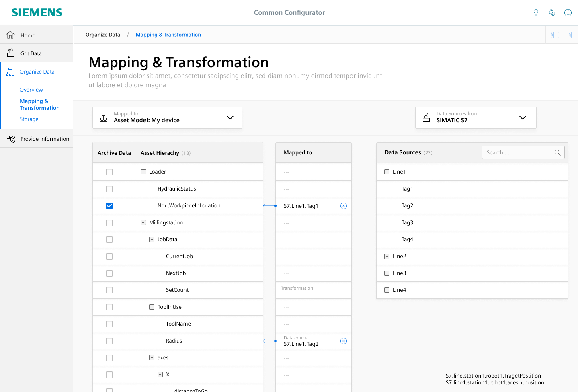
Task: Click the antenna icon beside Get Data
Action: click(x=10, y=53)
